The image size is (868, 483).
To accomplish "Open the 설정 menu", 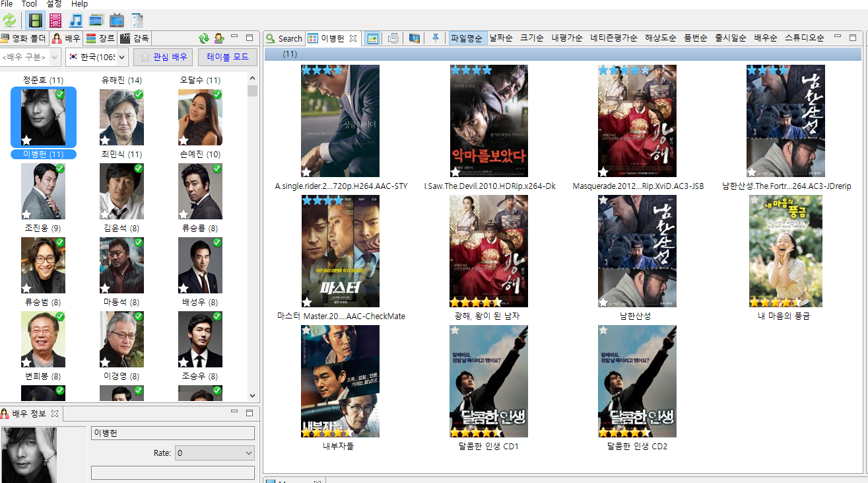I will [54, 4].
